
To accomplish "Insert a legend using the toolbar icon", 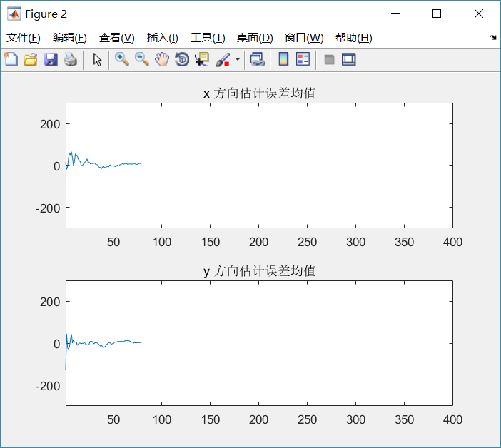I will click(x=303, y=59).
